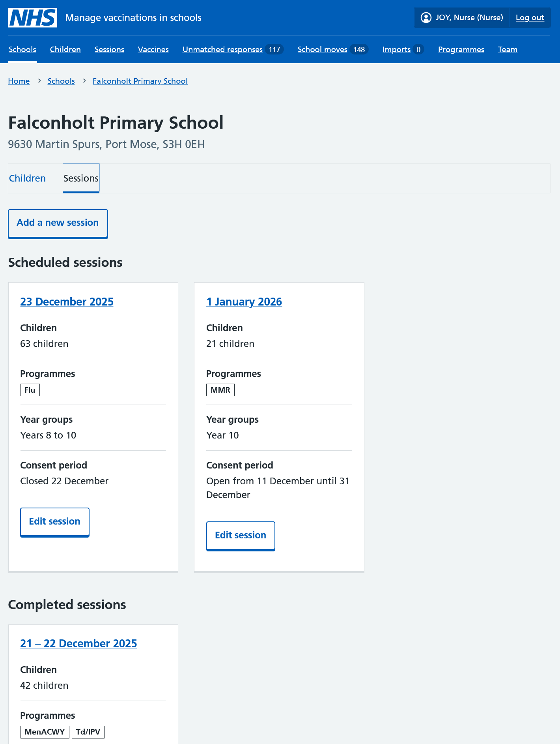560x744 pixels.
Task: Navigate to Home via the breadcrumb
Action: click(19, 81)
